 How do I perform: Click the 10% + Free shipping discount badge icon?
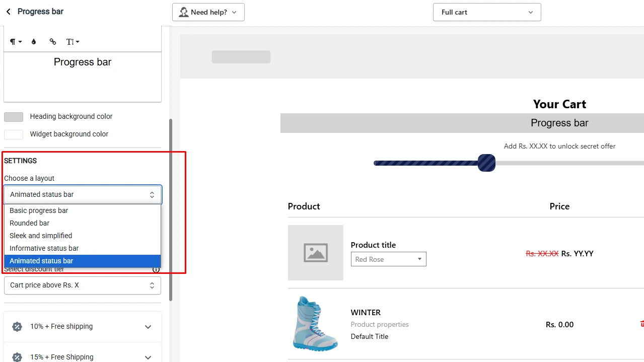pyautogui.click(x=17, y=327)
